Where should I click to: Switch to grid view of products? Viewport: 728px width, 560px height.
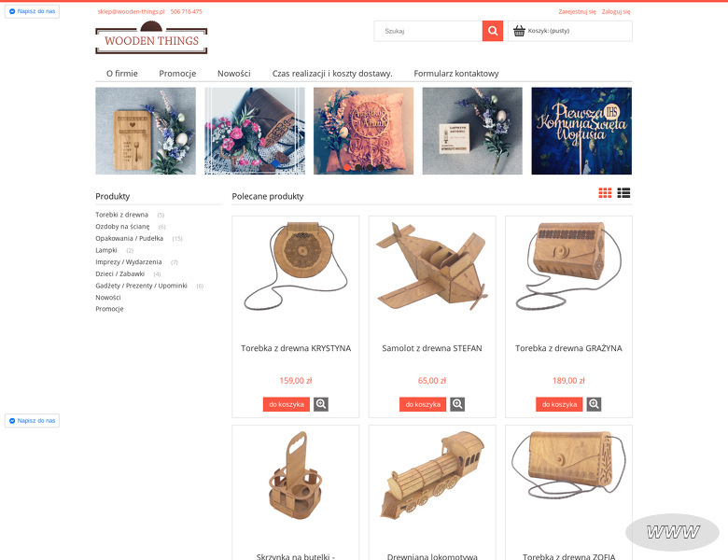[x=605, y=192]
